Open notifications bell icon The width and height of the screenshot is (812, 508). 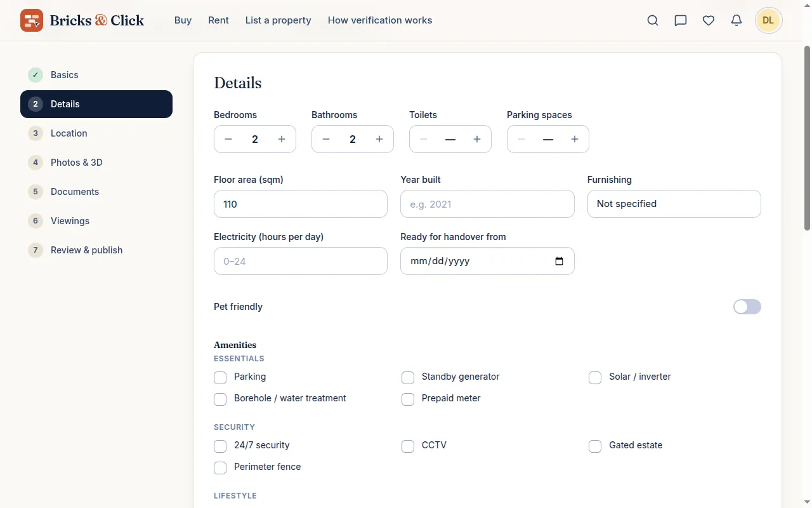[737, 20]
